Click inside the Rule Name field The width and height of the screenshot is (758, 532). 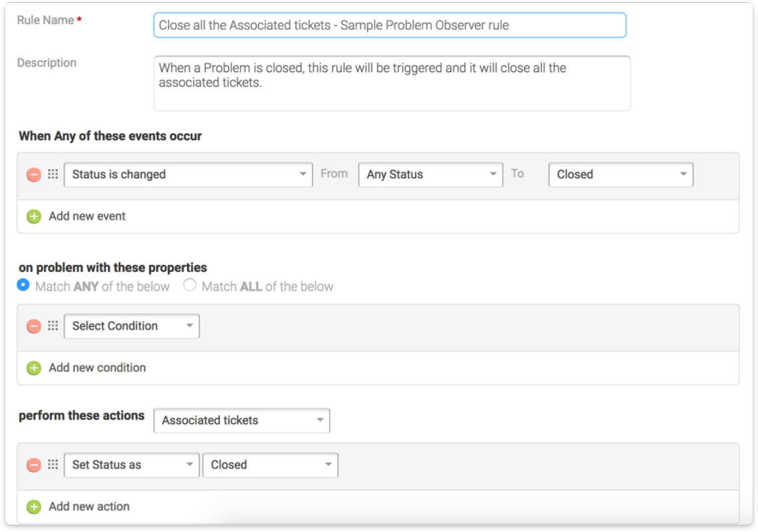(x=390, y=25)
